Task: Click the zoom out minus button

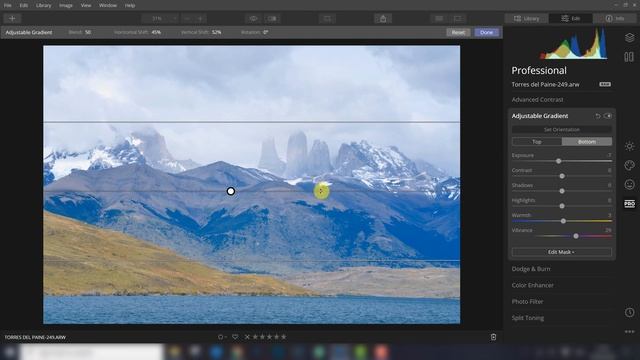Action: (x=187, y=18)
